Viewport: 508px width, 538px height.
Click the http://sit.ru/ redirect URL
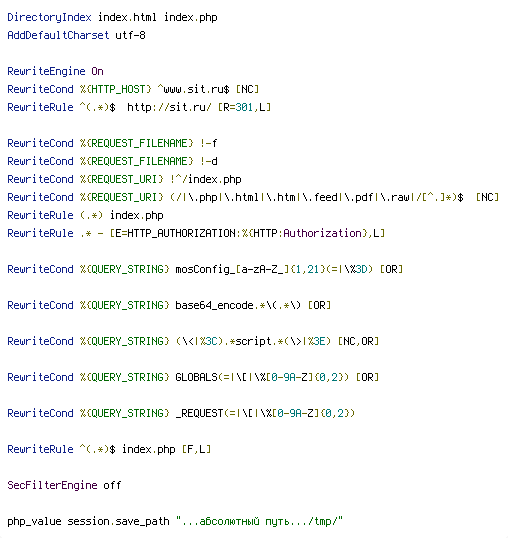[169, 107]
